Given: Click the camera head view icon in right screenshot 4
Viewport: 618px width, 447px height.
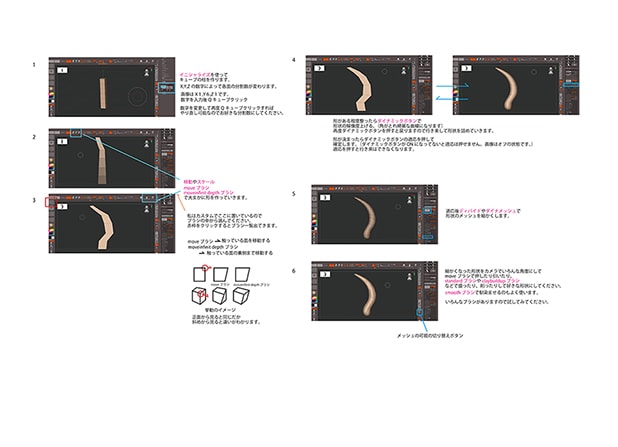Looking at the screenshot, I should click(550, 70).
